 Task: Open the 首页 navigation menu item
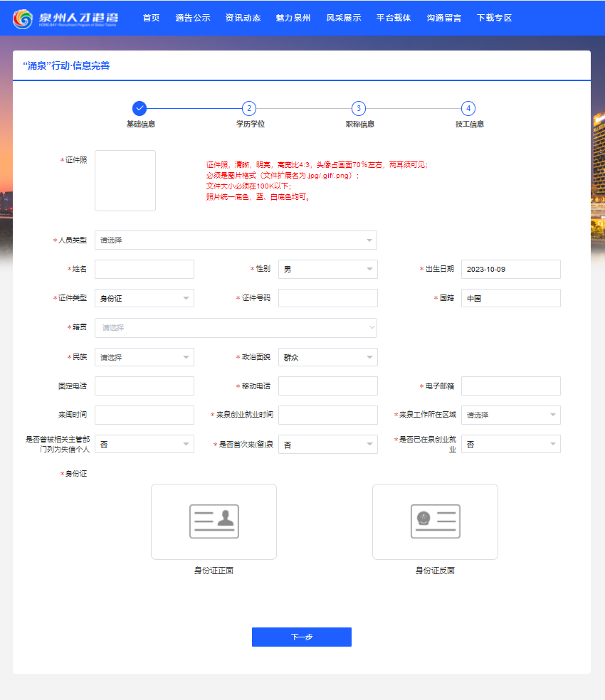151,18
